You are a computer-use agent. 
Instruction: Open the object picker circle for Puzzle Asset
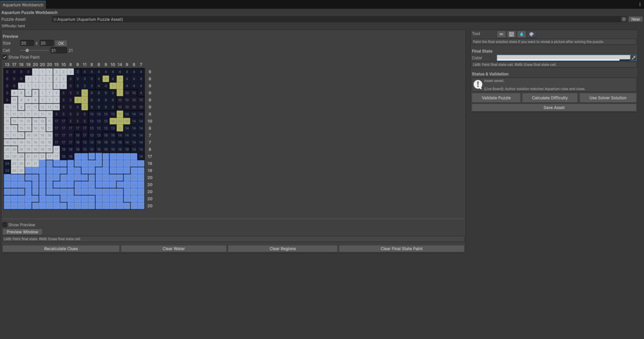(x=624, y=19)
